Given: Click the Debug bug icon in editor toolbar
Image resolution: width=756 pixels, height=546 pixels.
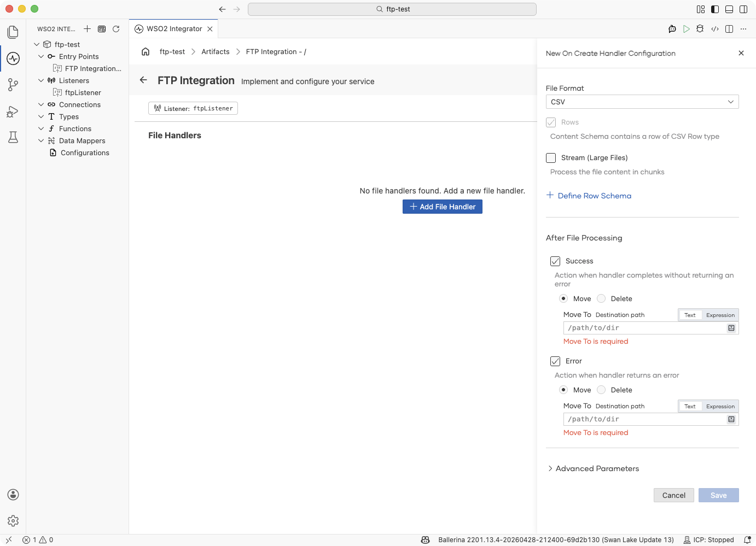Looking at the screenshot, I should coord(700,29).
